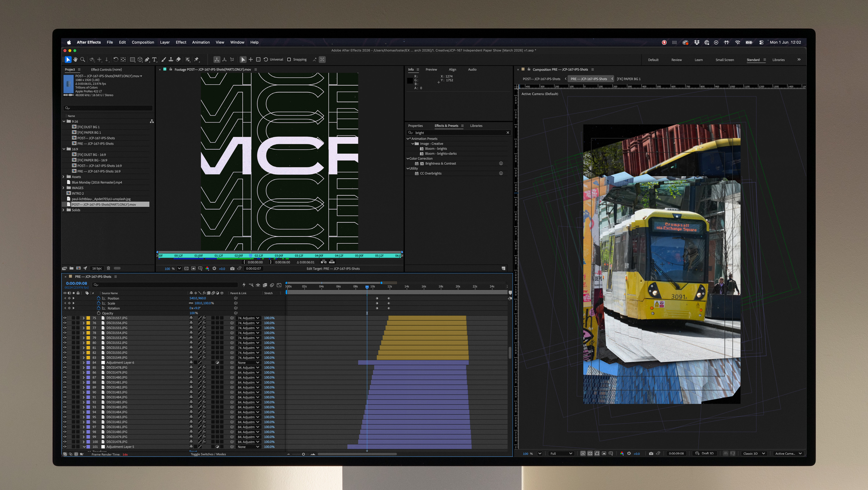
Task: Select the Zoom magnifier tool
Action: tap(83, 60)
